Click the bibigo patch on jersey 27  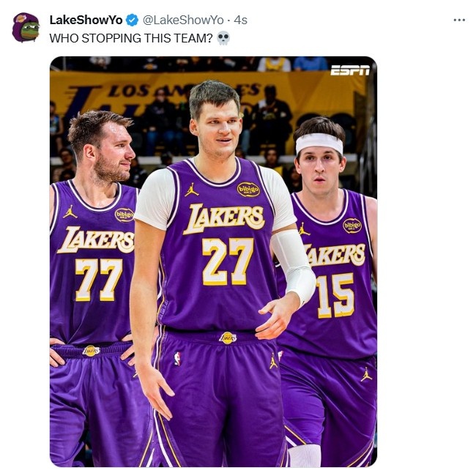click(x=248, y=190)
